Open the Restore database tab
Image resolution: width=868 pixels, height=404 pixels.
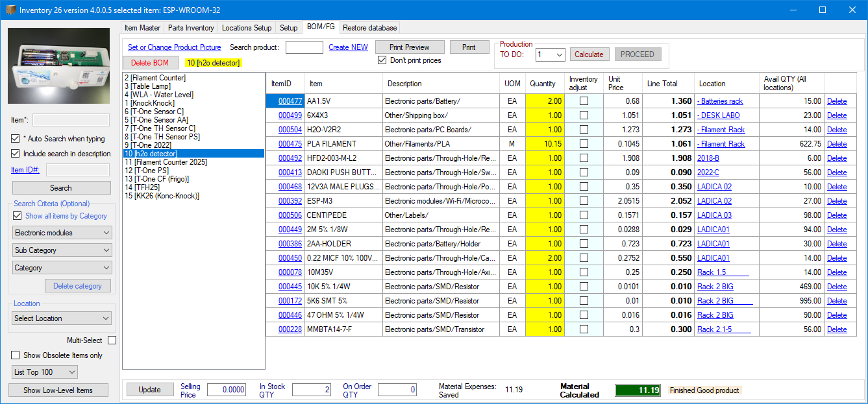pyautogui.click(x=369, y=28)
